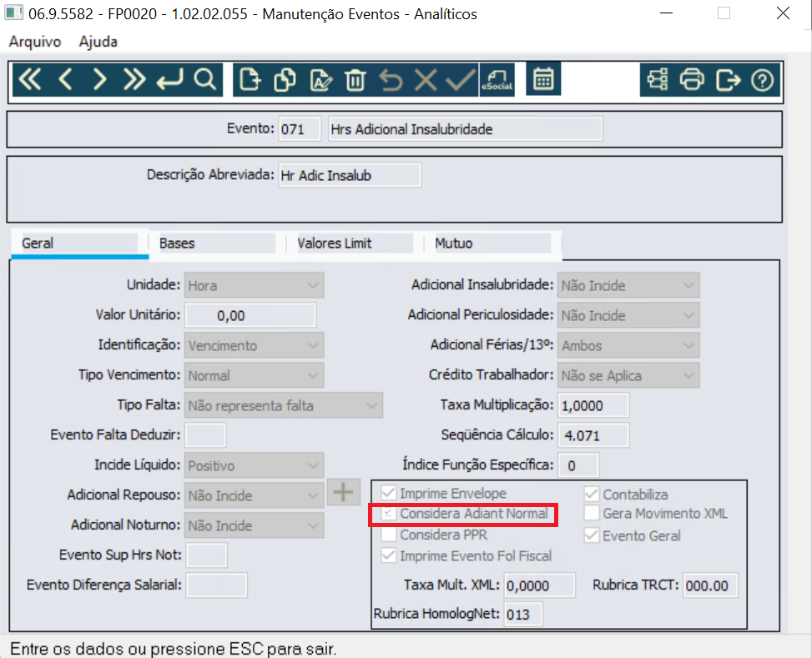812x658 pixels.
Task: Click the Evento Diferença Salarial field
Action: click(216, 585)
